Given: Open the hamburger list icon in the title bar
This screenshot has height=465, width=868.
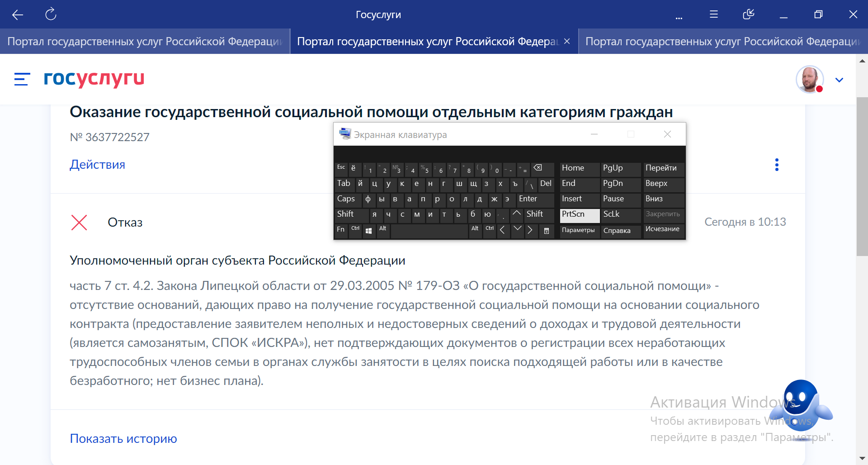Looking at the screenshot, I should (714, 14).
